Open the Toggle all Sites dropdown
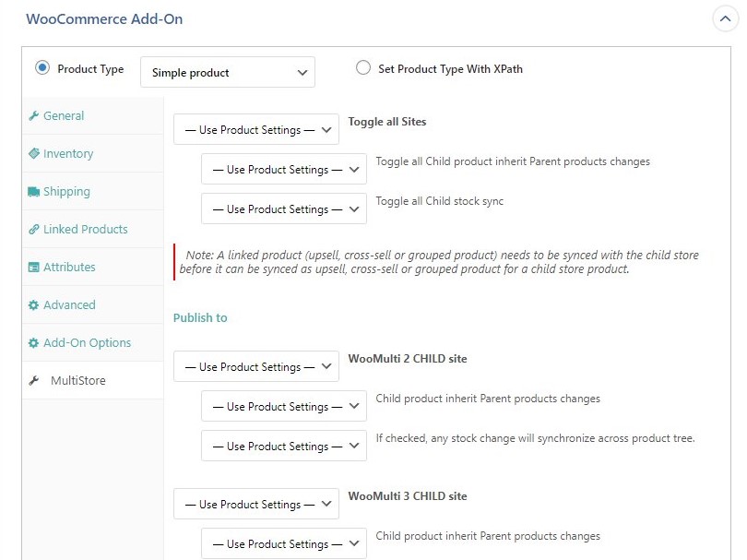Viewport: 747px width, 560px height. [x=256, y=129]
